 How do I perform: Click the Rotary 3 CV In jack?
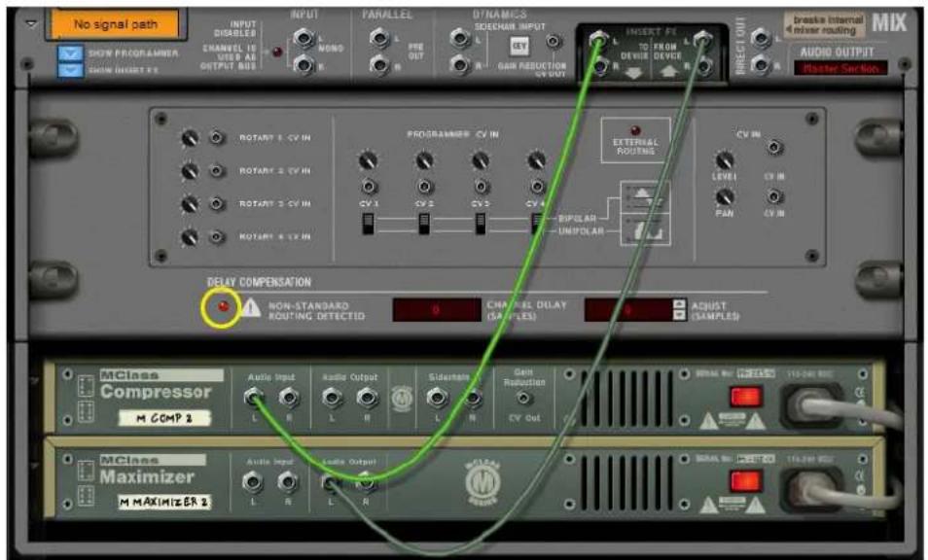(217, 204)
